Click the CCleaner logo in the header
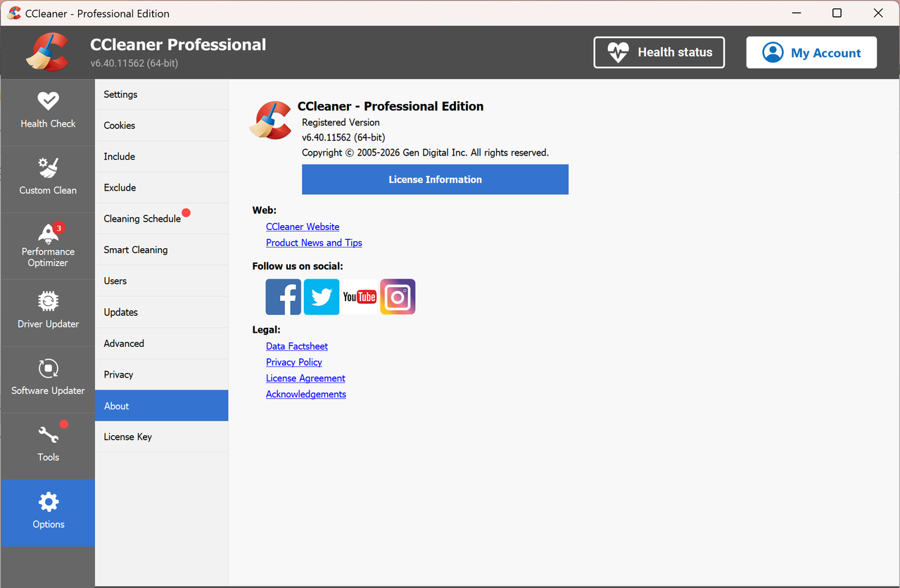 coord(47,53)
